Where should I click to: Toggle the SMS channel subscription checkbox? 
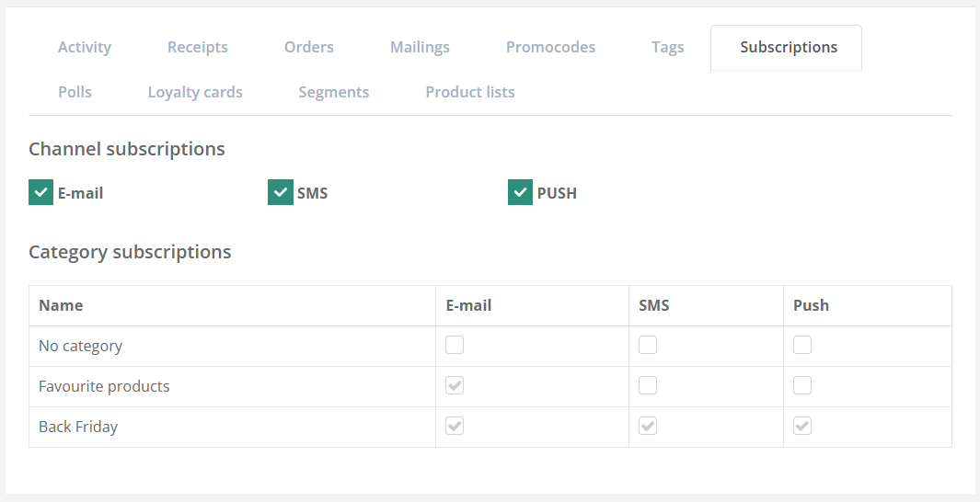pyautogui.click(x=281, y=193)
